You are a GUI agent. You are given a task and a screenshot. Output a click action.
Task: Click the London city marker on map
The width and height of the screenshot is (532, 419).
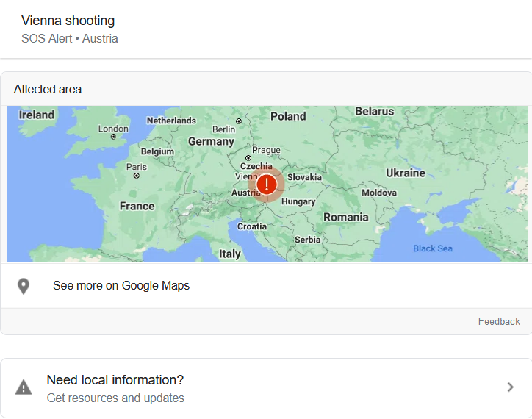coord(113,137)
